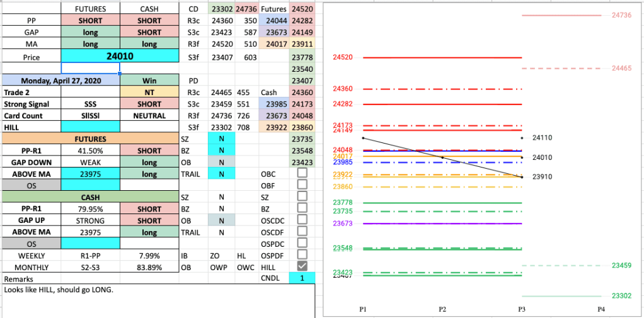Click the Card Count value SIISSI

pyautogui.click(x=90, y=116)
